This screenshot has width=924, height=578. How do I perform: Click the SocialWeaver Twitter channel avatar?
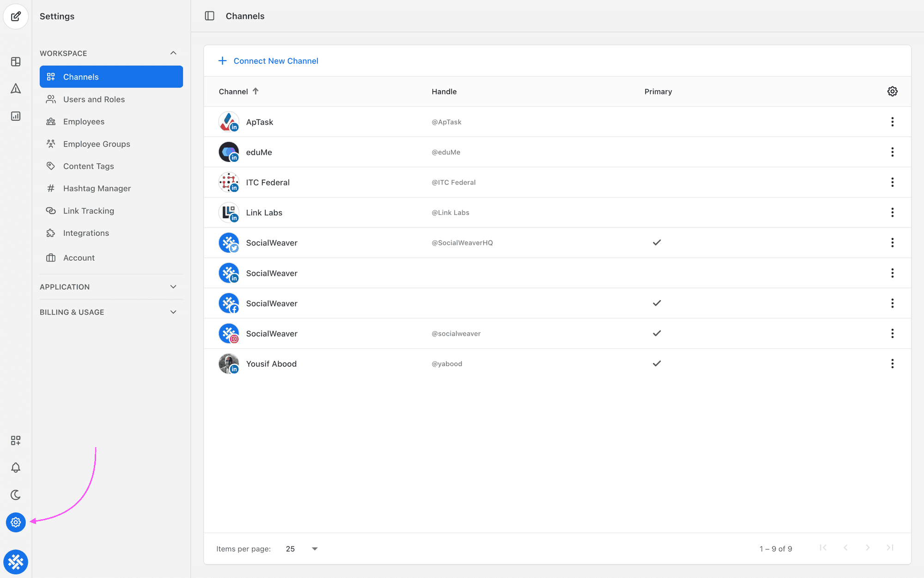[x=229, y=243]
